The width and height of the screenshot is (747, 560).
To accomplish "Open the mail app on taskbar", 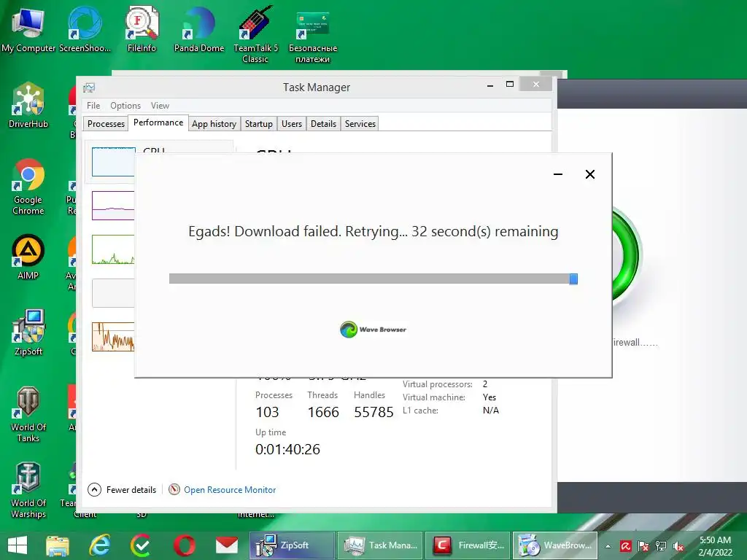I will [226, 545].
